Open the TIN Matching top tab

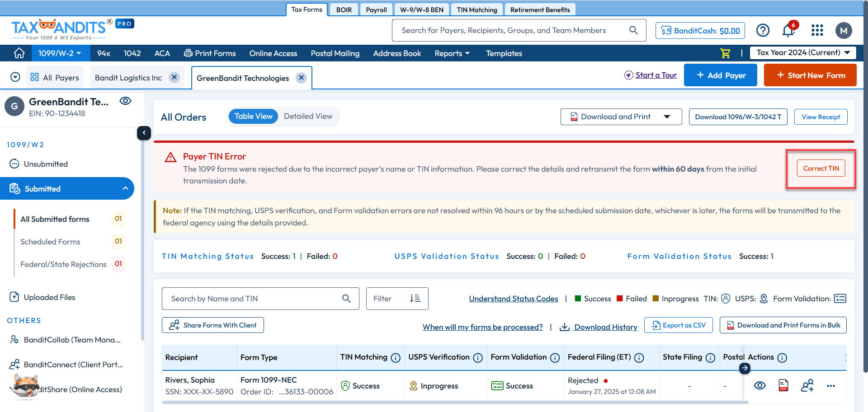(477, 10)
